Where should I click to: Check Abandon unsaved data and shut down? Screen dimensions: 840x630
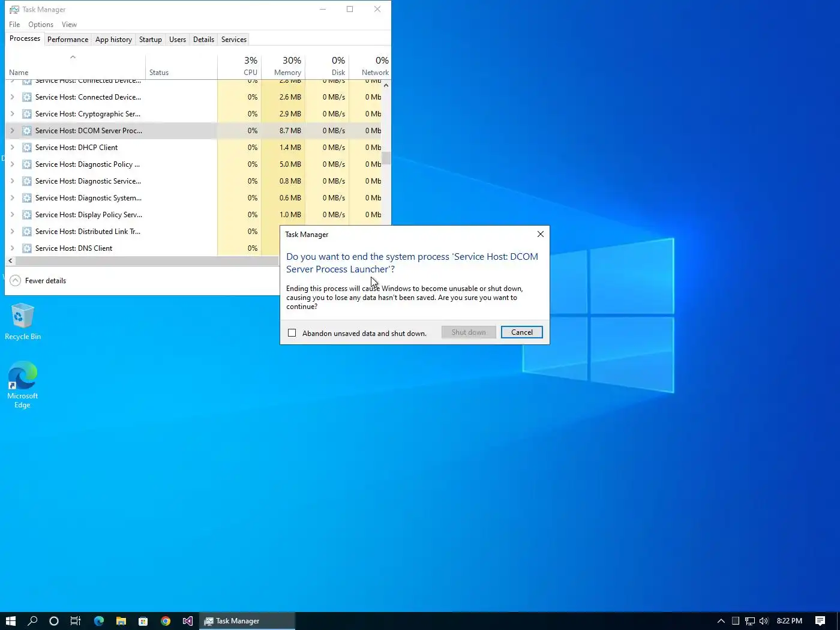point(292,333)
